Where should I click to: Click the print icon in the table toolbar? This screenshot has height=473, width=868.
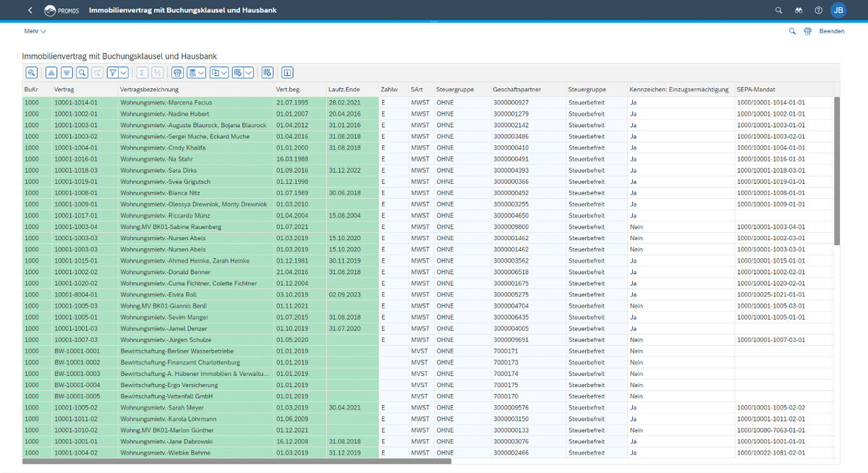click(177, 72)
